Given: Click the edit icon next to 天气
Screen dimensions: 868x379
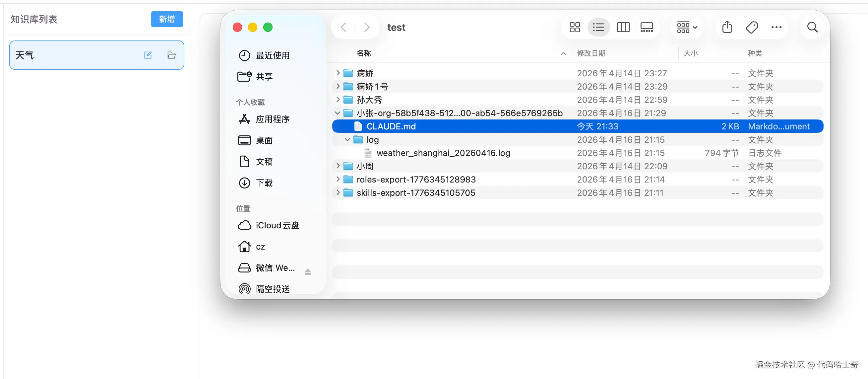Looking at the screenshot, I should point(148,55).
